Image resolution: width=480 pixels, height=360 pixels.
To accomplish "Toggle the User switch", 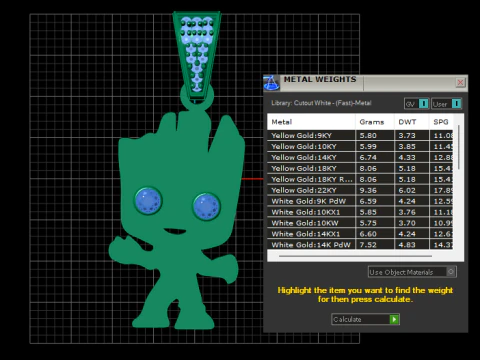I will [446, 104].
